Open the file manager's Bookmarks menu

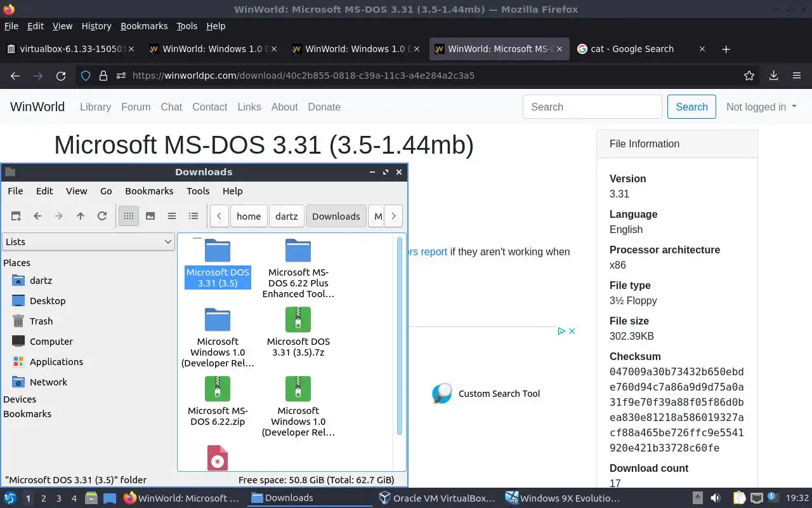pyautogui.click(x=149, y=190)
